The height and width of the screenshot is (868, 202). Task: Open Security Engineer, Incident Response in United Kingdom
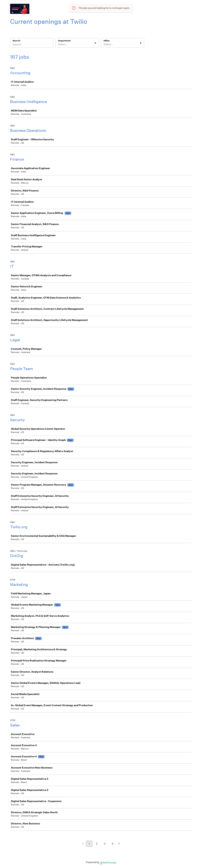(101, 475)
